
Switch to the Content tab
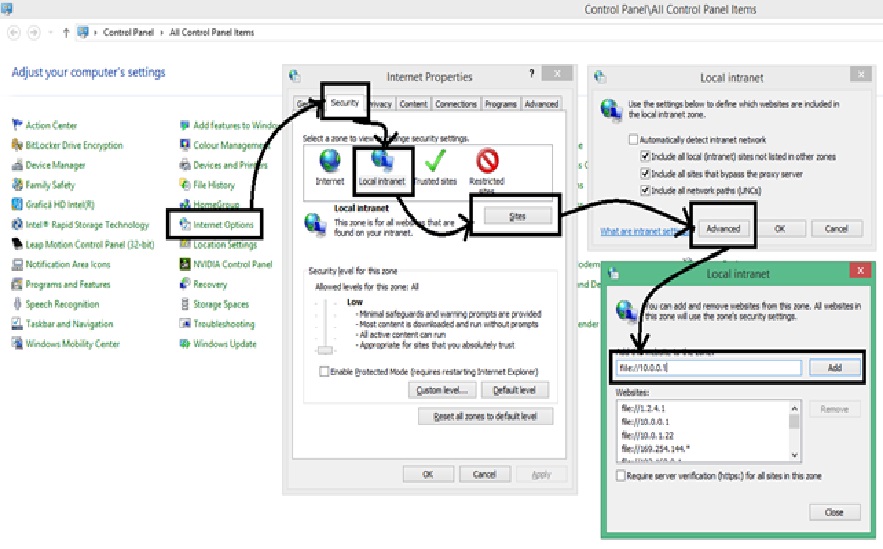[413, 104]
